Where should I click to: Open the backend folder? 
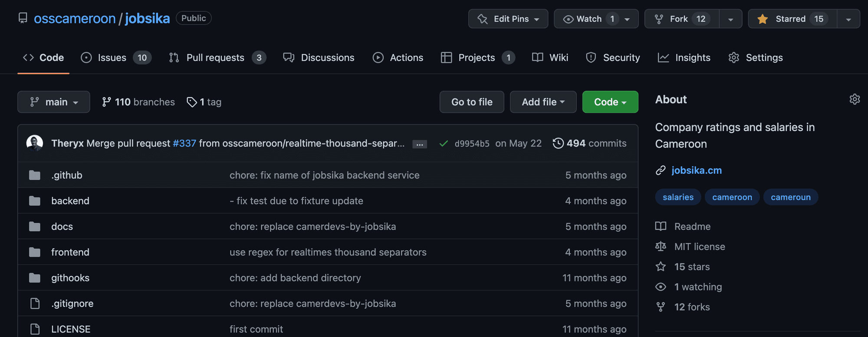(70, 201)
